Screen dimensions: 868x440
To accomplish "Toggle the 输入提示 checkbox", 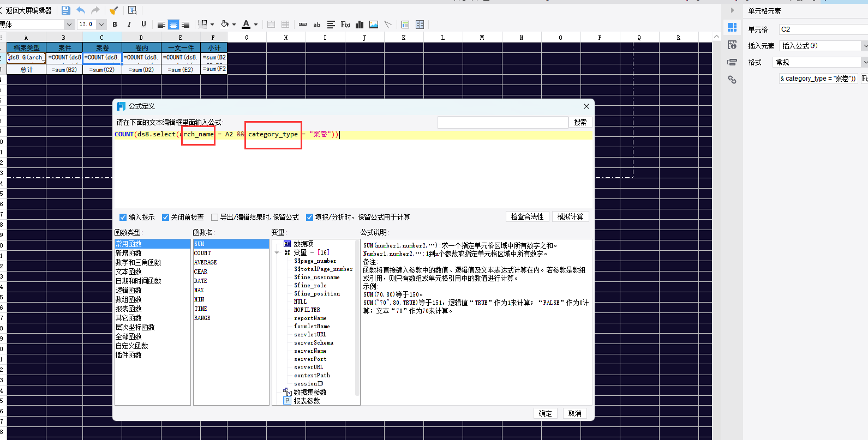I will tap(123, 217).
